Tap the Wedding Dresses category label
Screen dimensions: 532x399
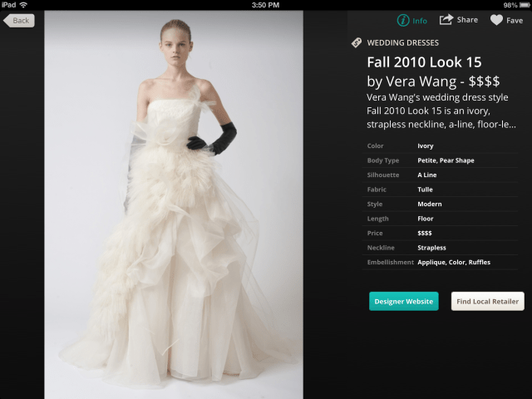coord(402,42)
